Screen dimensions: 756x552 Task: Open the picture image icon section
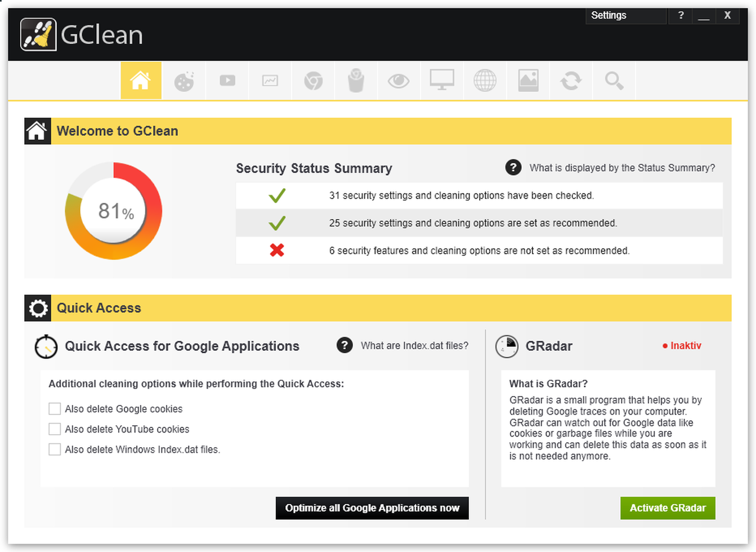[x=528, y=81]
